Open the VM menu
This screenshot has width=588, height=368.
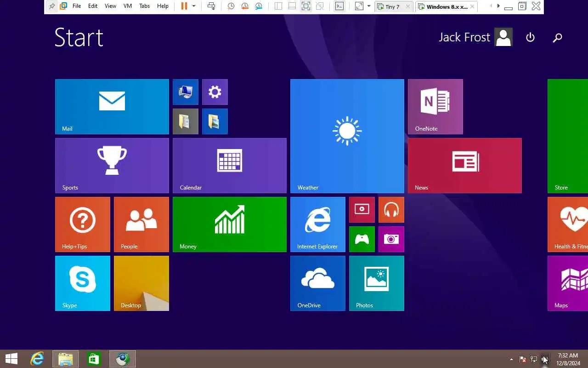[x=128, y=6]
